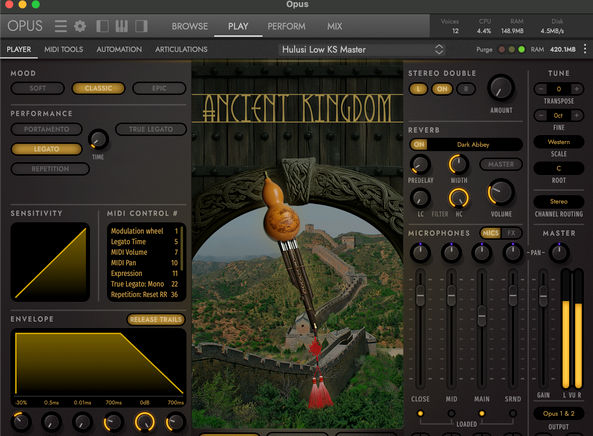This screenshot has width=593, height=436.
Task: Show the FX view
Action: [x=511, y=233]
